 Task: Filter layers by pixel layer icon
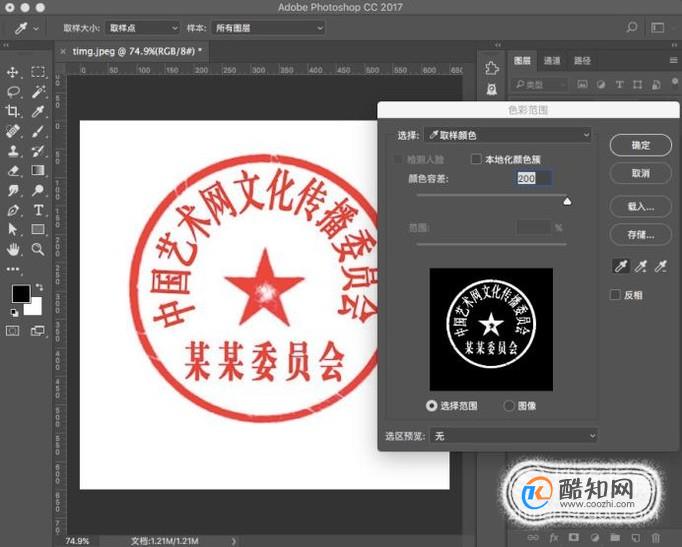click(582, 84)
